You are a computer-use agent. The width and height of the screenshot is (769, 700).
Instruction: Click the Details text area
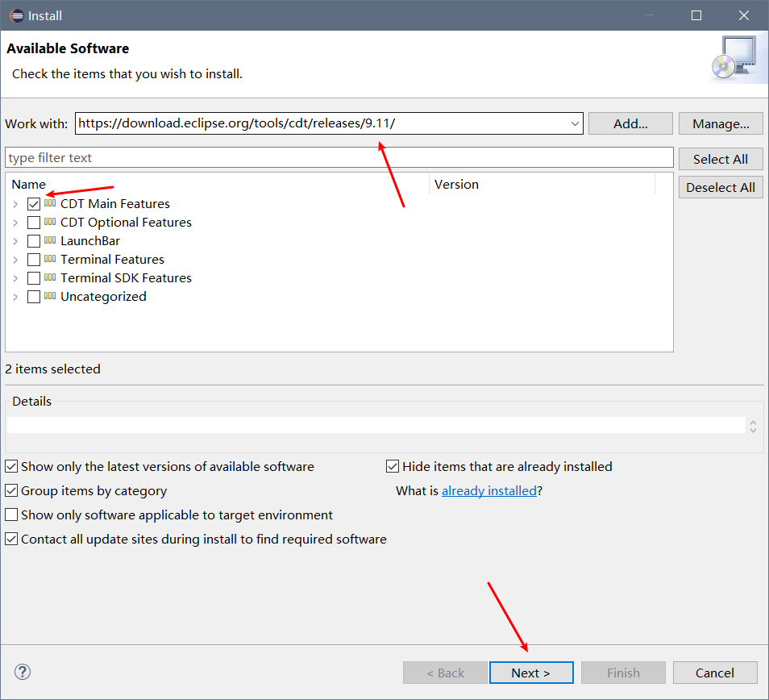click(376, 425)
